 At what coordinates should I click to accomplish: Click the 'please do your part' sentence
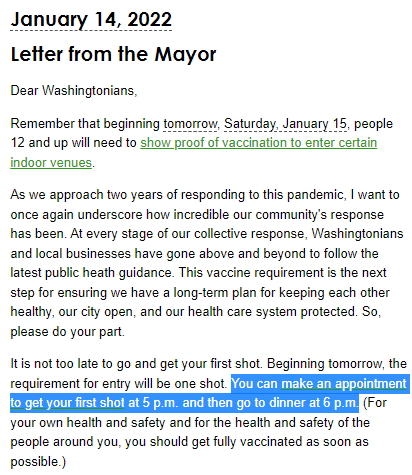[x=67, y=332]
